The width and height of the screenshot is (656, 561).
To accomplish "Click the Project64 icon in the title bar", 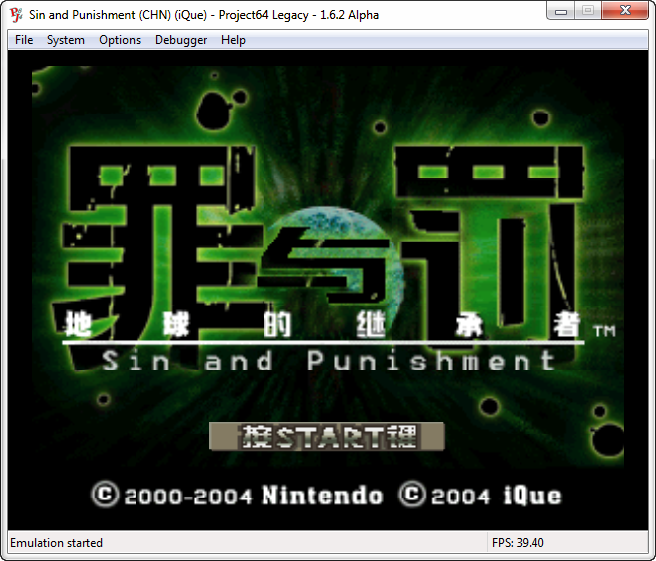I will coord(16,15).
